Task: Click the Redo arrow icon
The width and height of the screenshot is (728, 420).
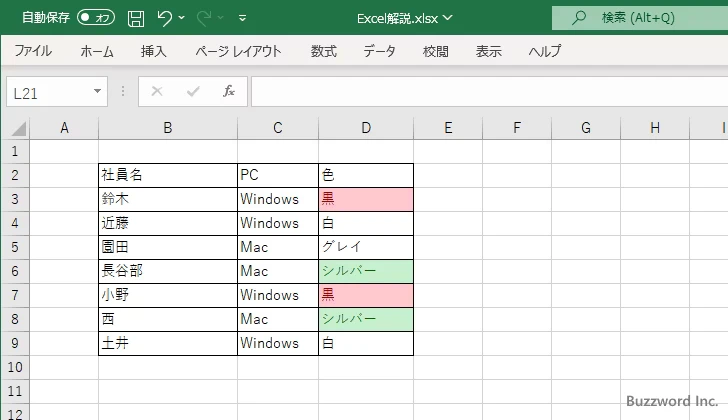Action: coord(204,18)
